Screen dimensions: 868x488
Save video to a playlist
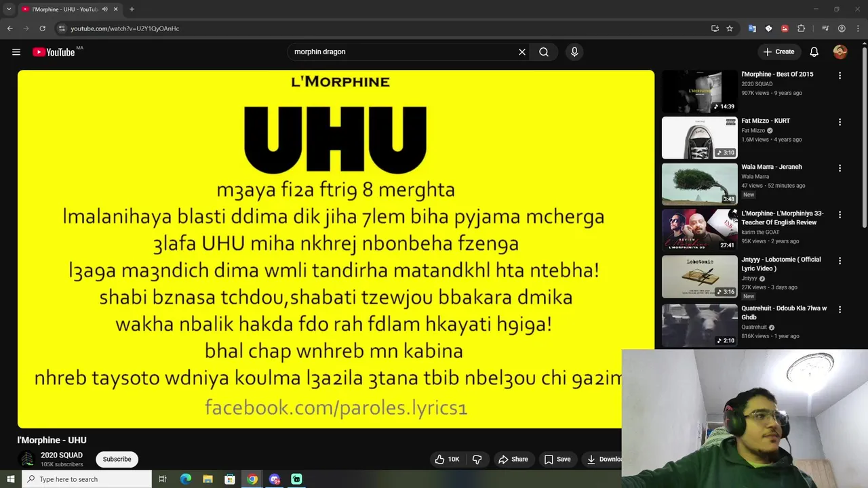pyautogui.click(x=557, y=459)
